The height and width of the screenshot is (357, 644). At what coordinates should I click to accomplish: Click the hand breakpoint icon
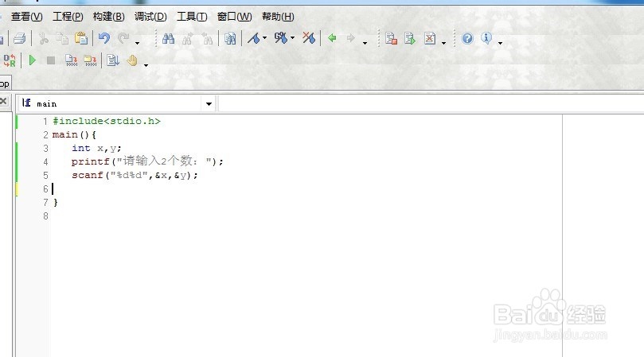point(132,60)
